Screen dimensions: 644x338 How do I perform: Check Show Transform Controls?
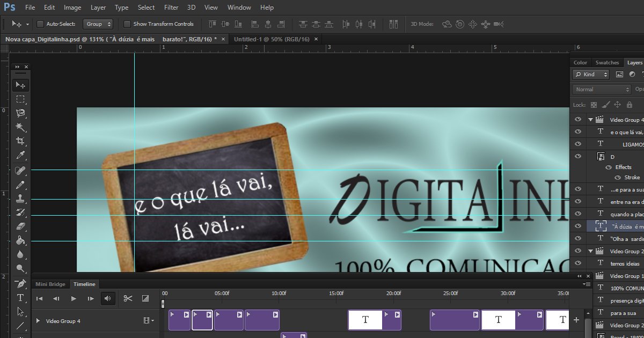click(x=127, y=24)
